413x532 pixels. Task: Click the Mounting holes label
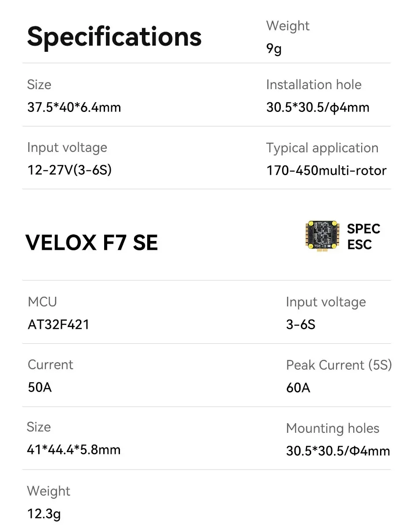pos(333,428)
